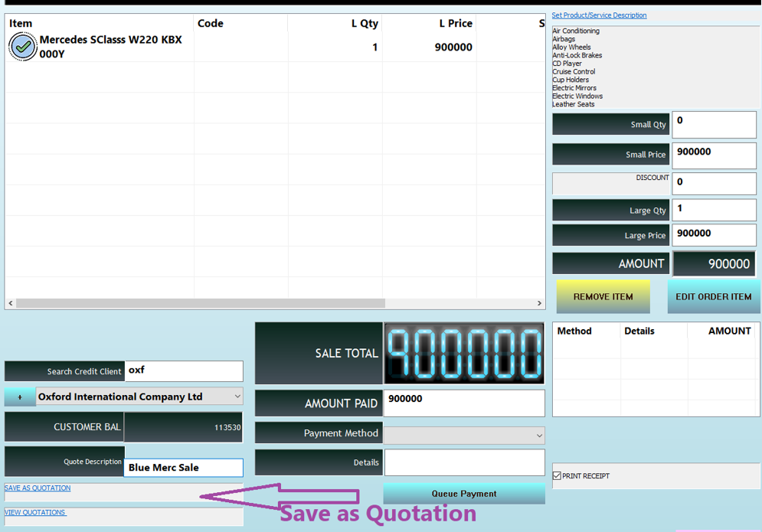The height and width of the screenshot is (532, 762).
Task: Click the AMOUNT PAID input field
Action: tap(464, 403)
